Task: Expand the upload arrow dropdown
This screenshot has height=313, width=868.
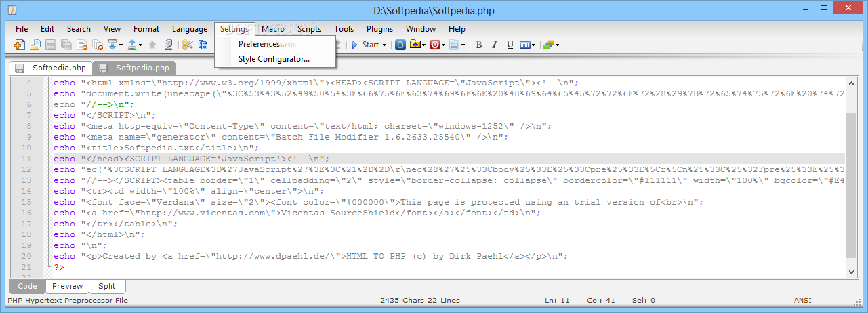Action: [140, 45]
